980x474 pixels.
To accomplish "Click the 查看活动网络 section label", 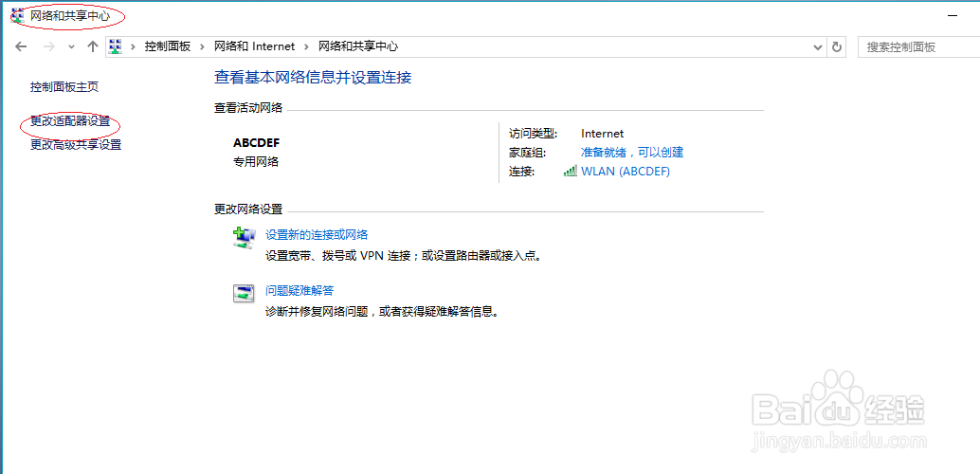I will coord(248,108).
